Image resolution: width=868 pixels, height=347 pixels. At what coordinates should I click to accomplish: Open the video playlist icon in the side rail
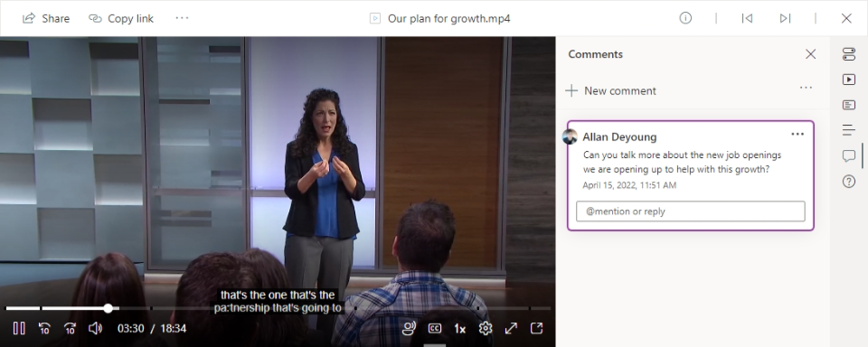pyautogui.click(x=849, y=80)
